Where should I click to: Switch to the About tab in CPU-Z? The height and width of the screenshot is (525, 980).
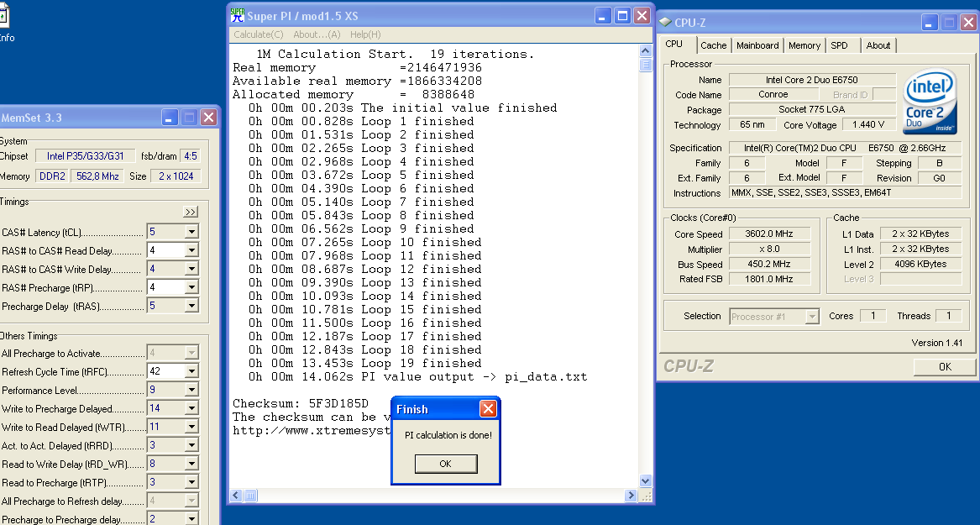click(x=878, y=45)
